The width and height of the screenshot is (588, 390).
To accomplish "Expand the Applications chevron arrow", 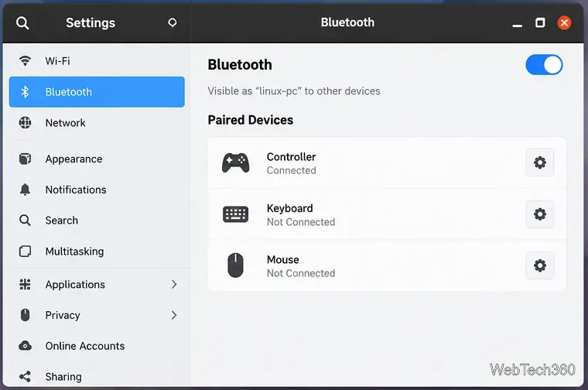I will click(x=174, y=284).
